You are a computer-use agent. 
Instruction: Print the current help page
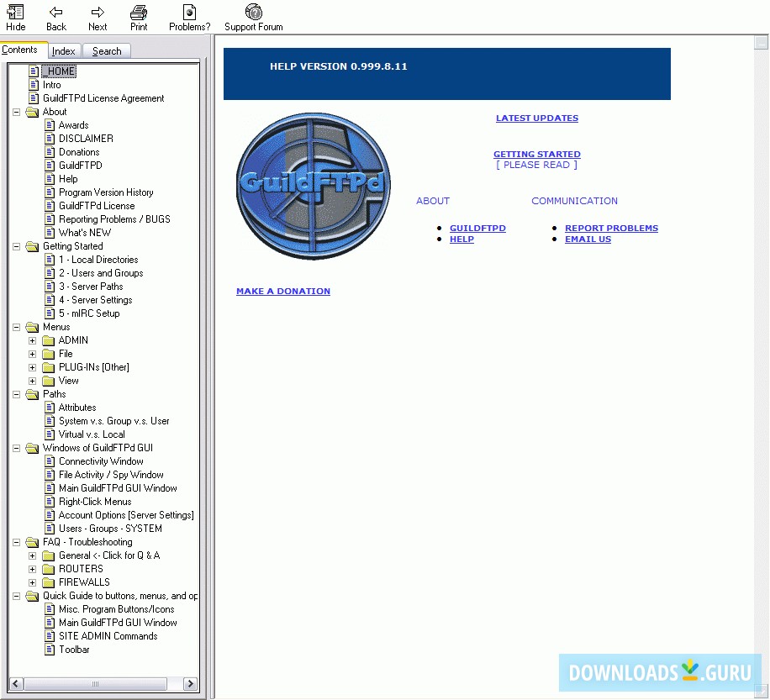pos(139,13)
